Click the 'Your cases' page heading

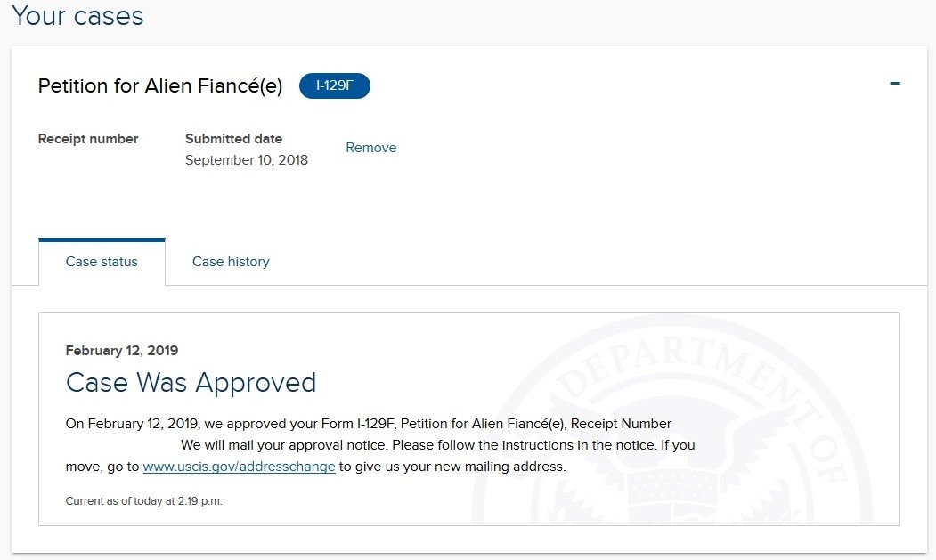coord(77,15)
